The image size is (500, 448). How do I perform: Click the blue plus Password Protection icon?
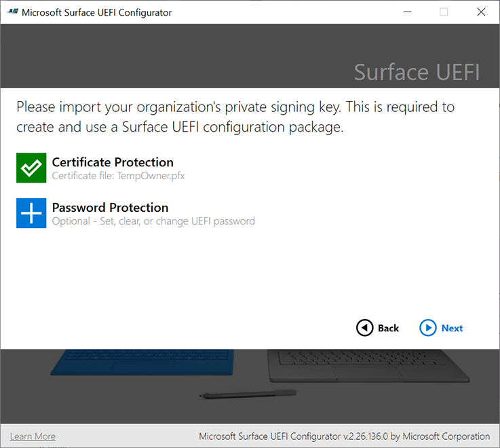[x=31, y=213]
